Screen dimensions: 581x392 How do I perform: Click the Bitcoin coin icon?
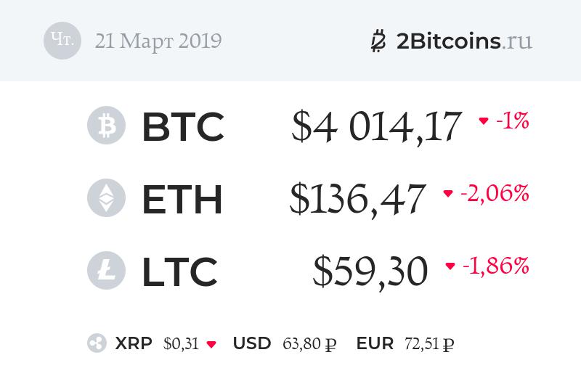pyautogui.click(x=106, y=125)
